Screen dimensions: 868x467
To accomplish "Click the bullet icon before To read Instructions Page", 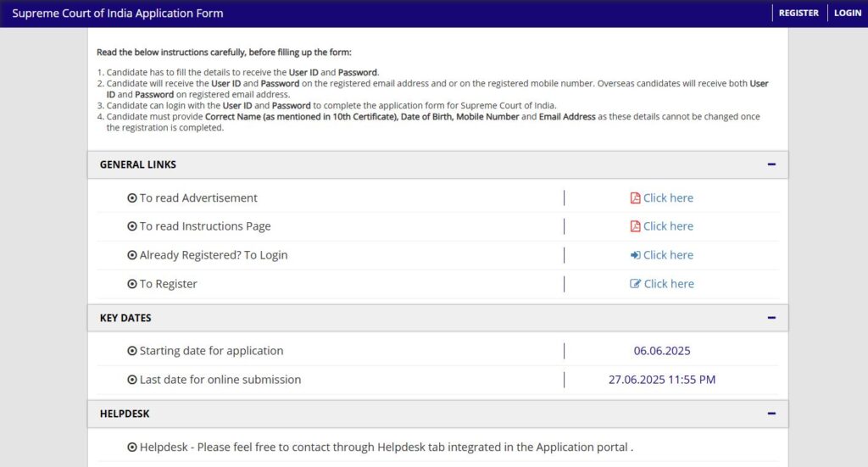I will pos(131,226).
